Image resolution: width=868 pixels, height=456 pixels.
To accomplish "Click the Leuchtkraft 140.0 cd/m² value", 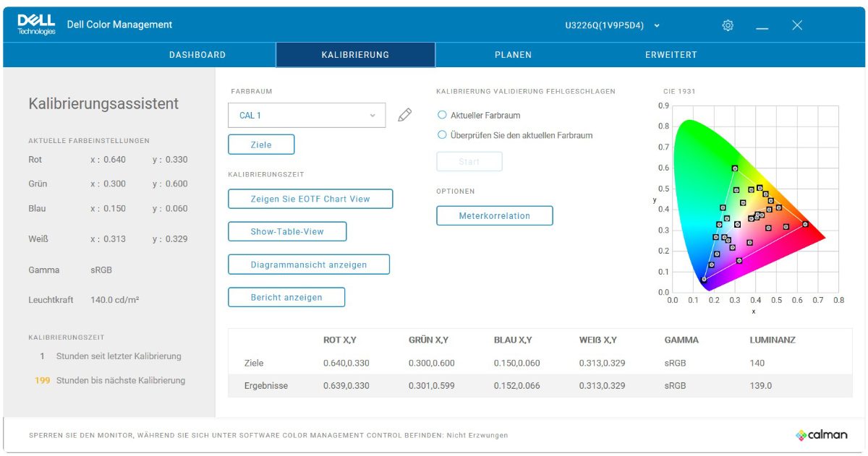I will (x=115, y=299).
